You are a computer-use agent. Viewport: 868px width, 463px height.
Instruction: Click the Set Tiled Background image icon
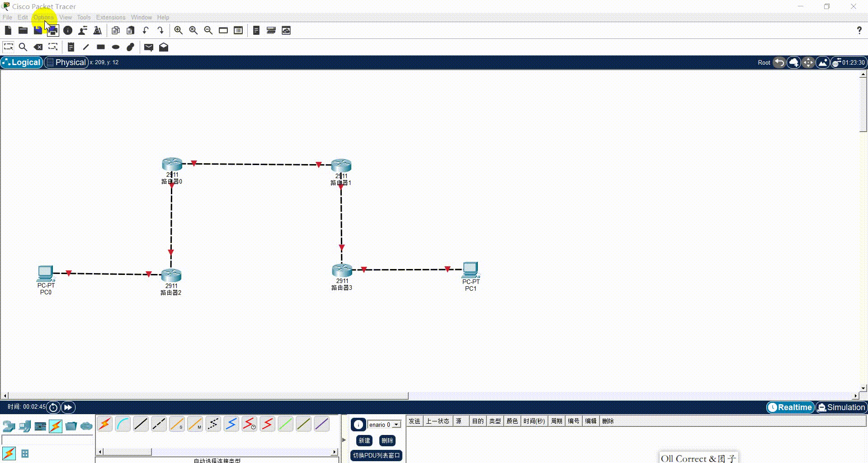coord(823,62)
